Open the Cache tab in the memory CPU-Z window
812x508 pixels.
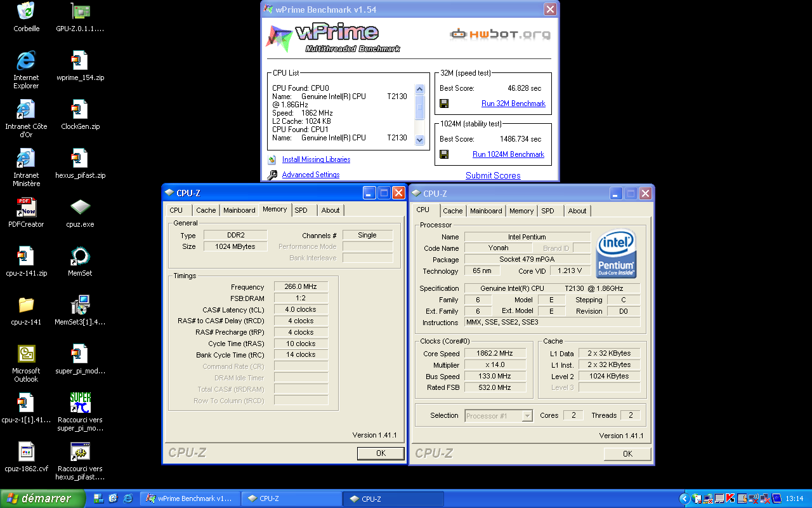[x=206, y=210]
